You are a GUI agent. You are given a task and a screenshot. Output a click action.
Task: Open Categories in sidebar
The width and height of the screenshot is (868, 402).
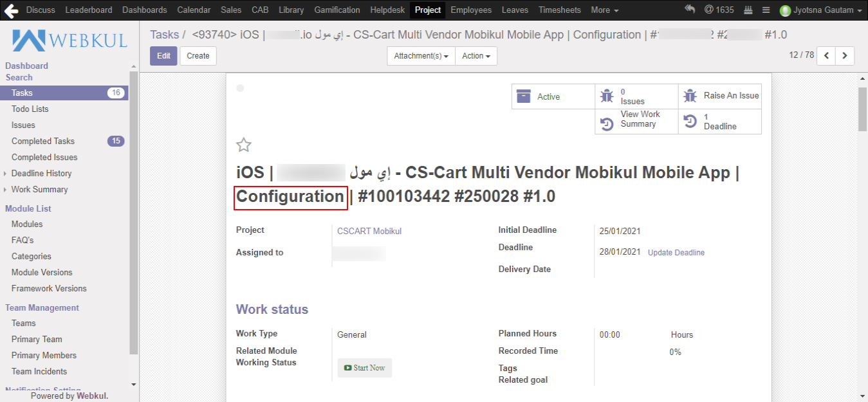click(32, 256)
